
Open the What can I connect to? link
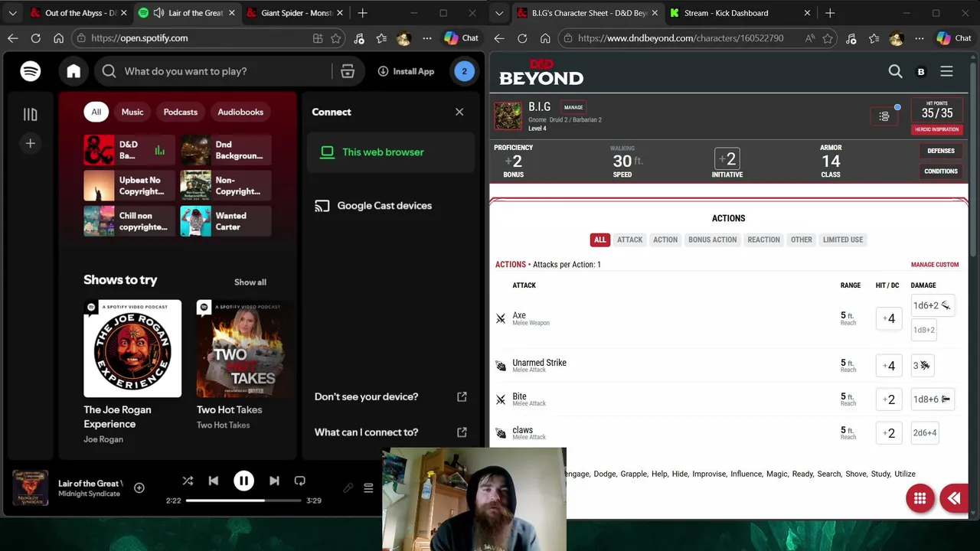(x=390, y=432)
